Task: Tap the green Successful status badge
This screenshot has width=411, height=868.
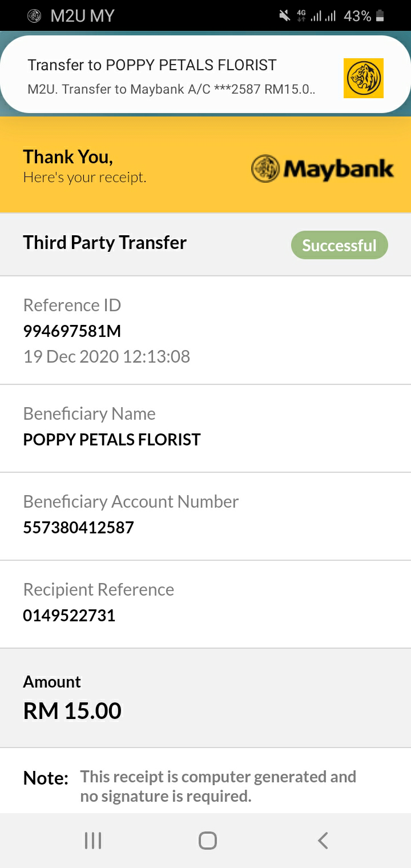Action: click(x=340, y=246)
